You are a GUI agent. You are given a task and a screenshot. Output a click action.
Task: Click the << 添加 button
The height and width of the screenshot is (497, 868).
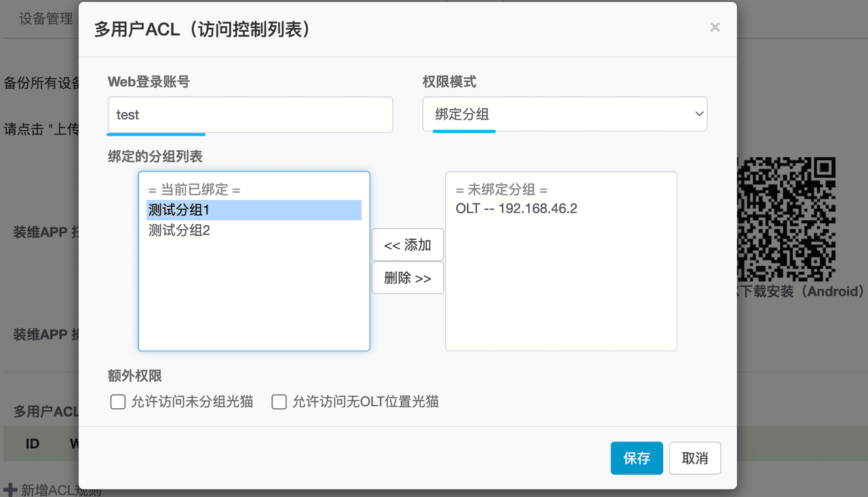coord(408,245)
